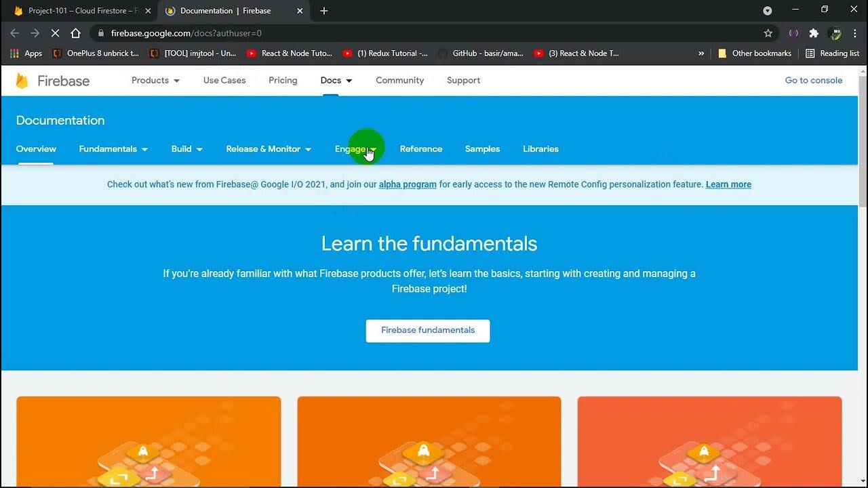Viewport: 868px width, 488px height.
Task: Click the Firebase logo
Action: (52, 81)
